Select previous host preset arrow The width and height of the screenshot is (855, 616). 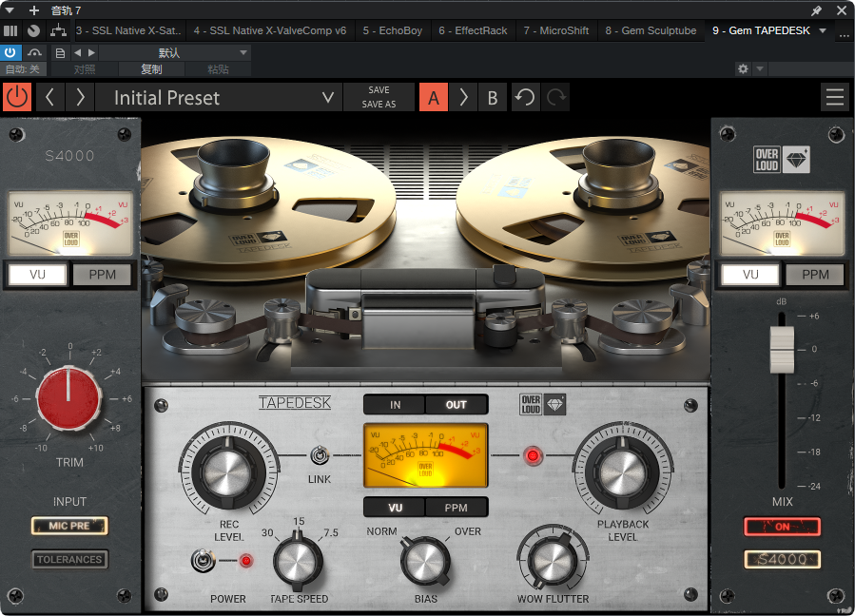click(x=77, y=53)
